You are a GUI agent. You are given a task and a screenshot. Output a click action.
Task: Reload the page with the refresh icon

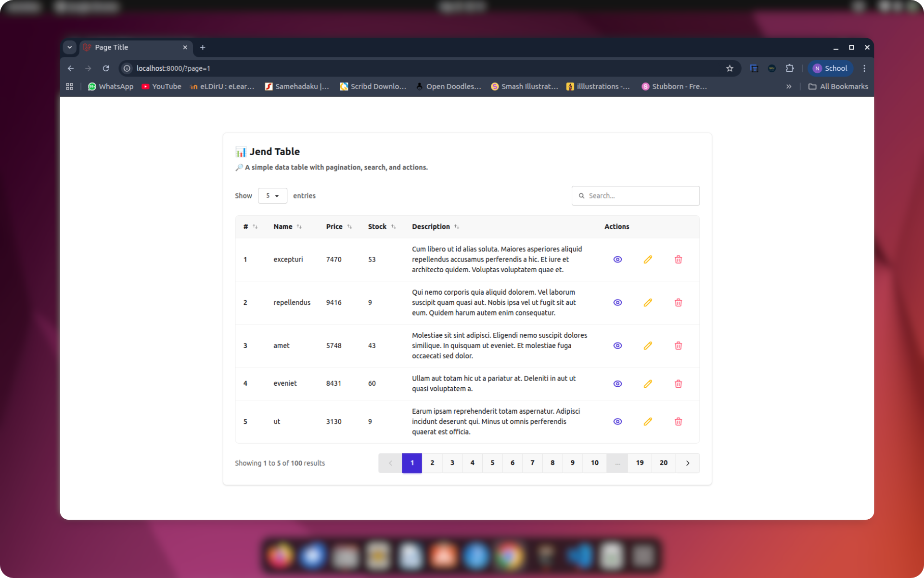(106, 68)
